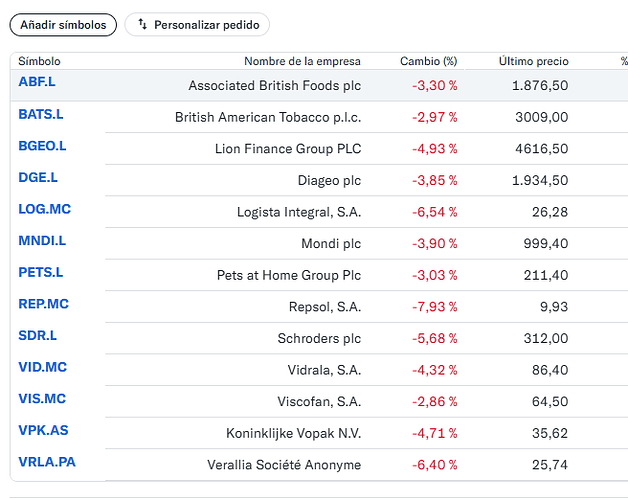Viewport: 628px width, 500px height.
Task: Open the ABF.L symbol link
Action: pos(37,82)
